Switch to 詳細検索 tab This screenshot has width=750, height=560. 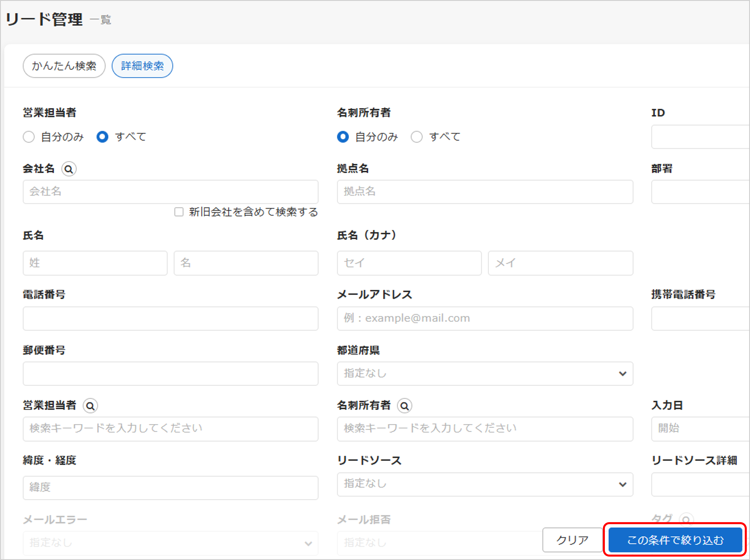(x=142, y=66)
